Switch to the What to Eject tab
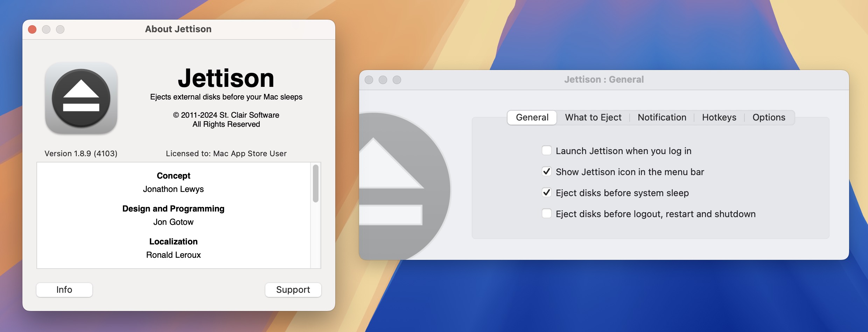Viewport: 868px width, 332px height. pos(593,117)
